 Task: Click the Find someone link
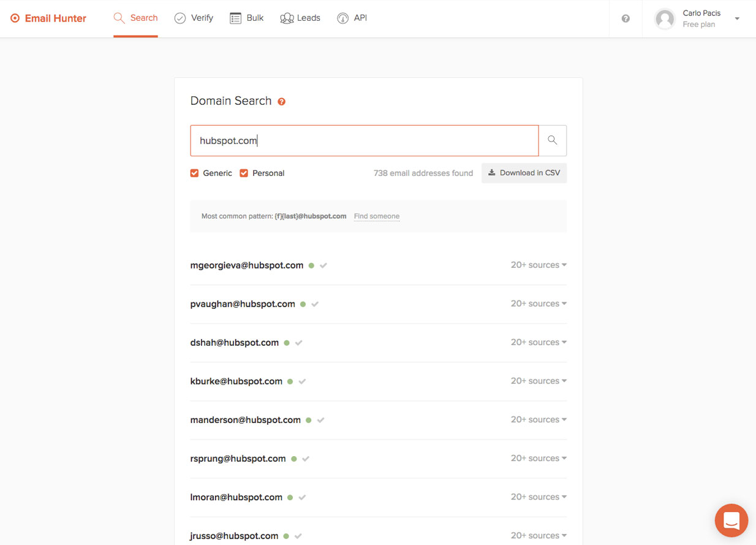point(377,216)
